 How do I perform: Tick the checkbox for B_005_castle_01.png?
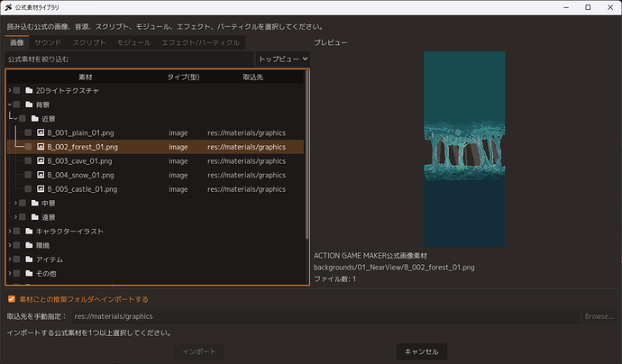tap(28, 188)
